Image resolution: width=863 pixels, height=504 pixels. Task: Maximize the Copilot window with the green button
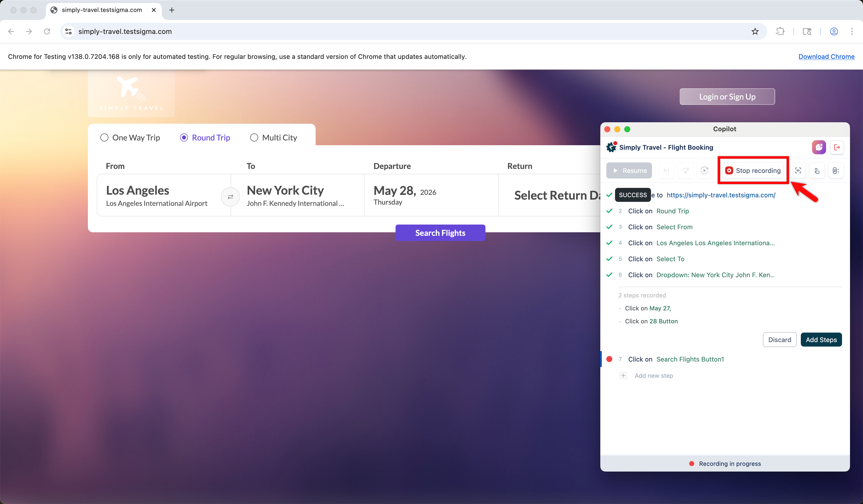pos(627,129)
